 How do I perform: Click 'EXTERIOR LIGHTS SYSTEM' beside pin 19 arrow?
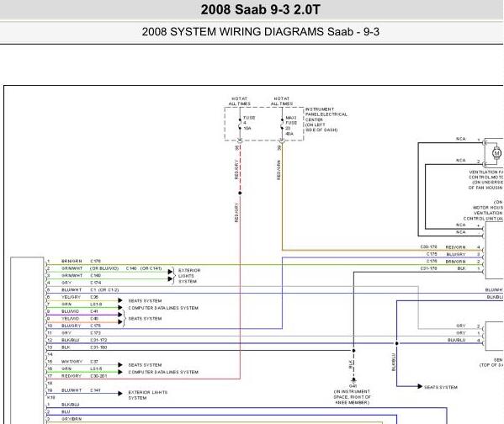point(148,395)
